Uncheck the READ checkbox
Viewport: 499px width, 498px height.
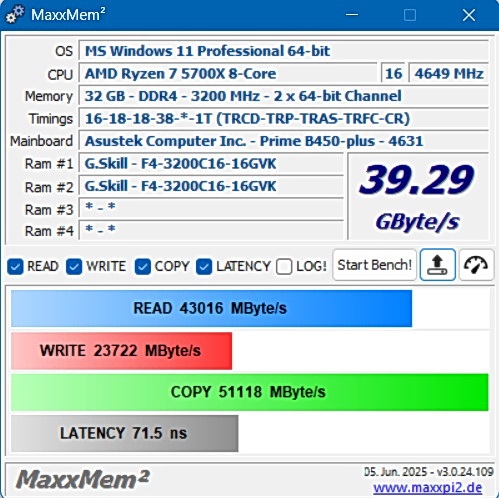click(15, 267)
